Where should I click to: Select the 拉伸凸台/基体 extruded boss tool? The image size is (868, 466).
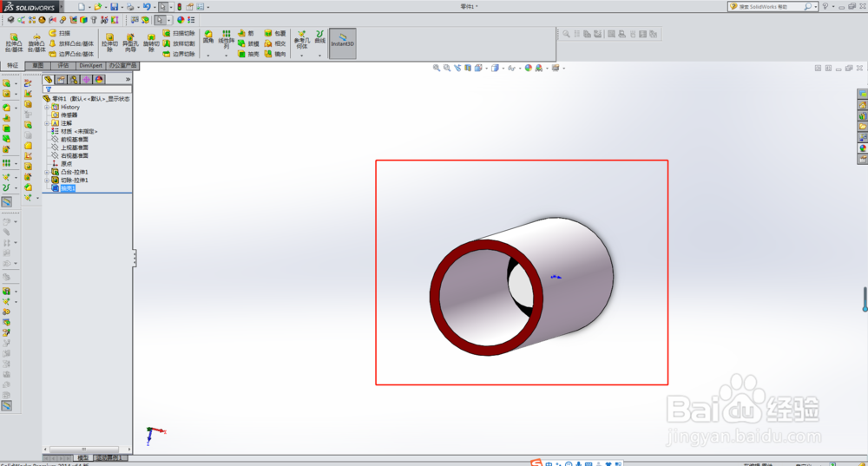click(x=14, y=43)
